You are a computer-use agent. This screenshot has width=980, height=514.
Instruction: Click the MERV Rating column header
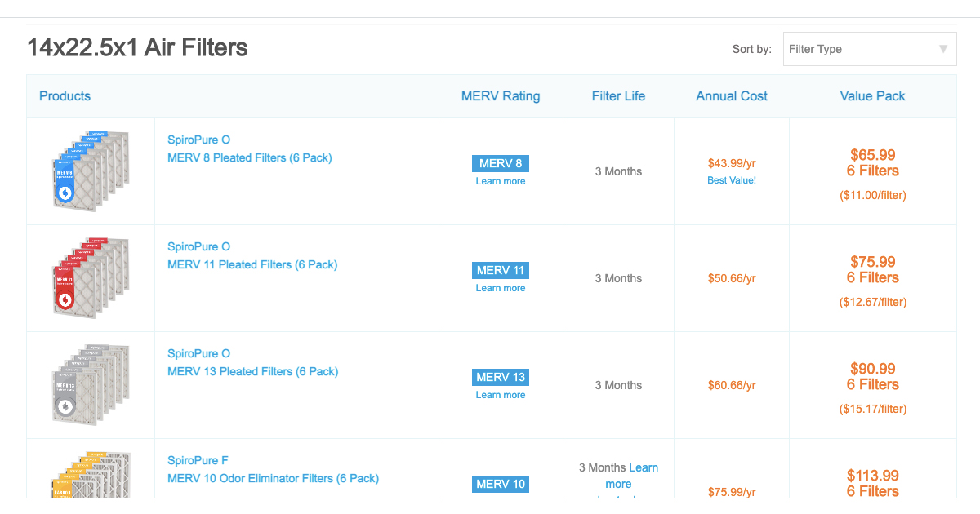[x=501, y=95]
